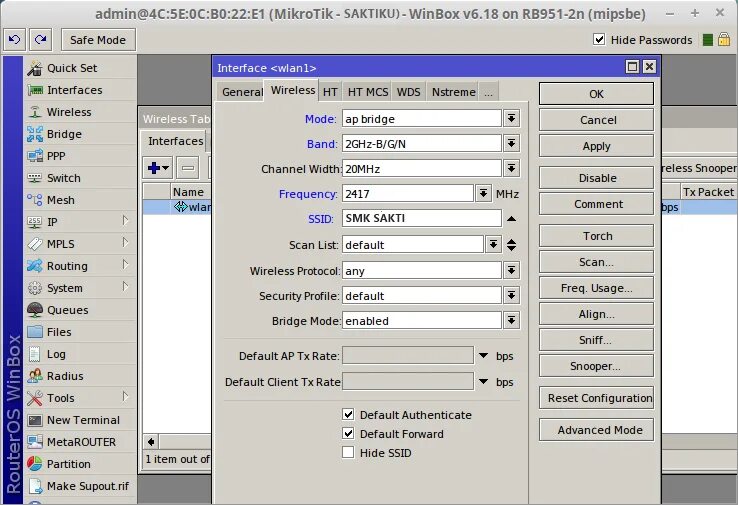Click left scroll arrow in Wireless Tables

(x=151, y=441)
